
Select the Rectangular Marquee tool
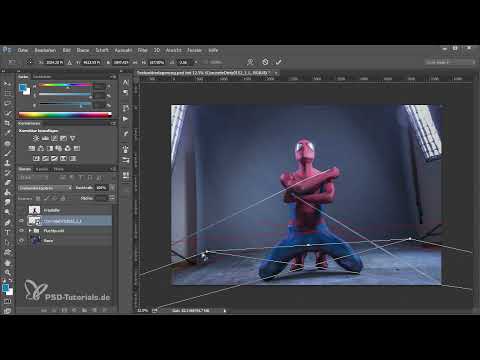point(7,93)
